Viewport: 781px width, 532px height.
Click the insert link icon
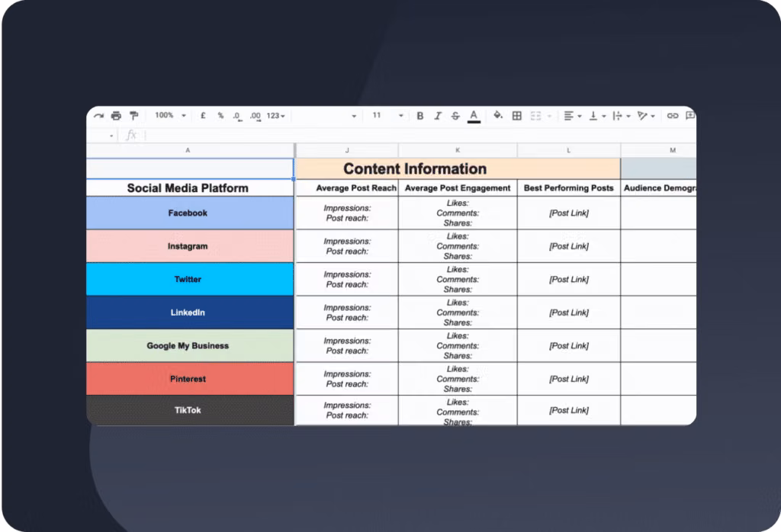(x=673, y=116)
